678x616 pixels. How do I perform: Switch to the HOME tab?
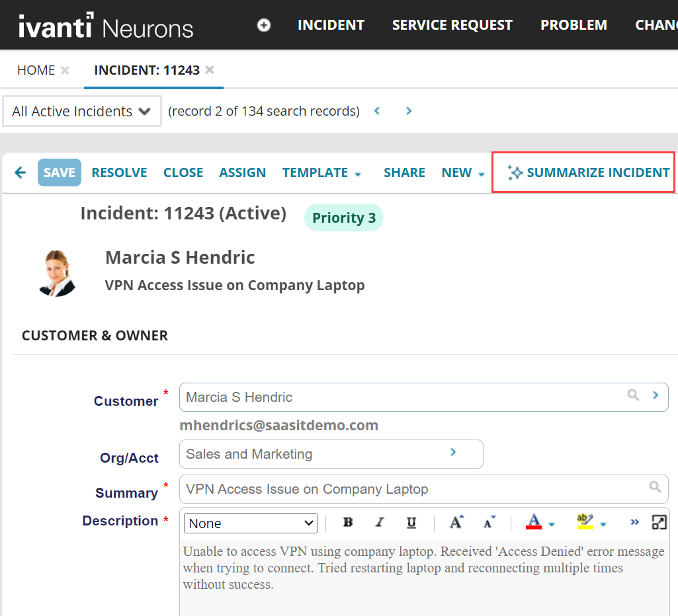pyautogui.click(x=36, y=70)
